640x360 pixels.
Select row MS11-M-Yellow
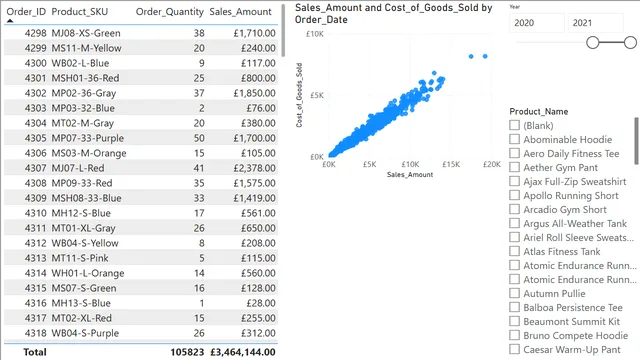pyautogui.click(x=141, y=48)
